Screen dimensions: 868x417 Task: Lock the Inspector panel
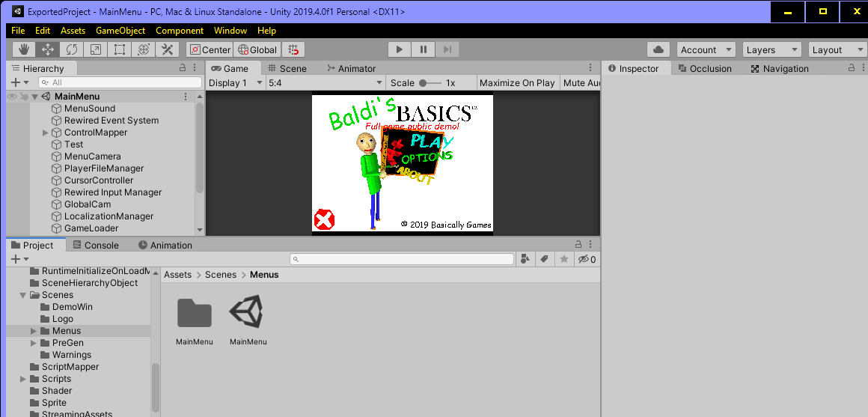click(852, 67)
